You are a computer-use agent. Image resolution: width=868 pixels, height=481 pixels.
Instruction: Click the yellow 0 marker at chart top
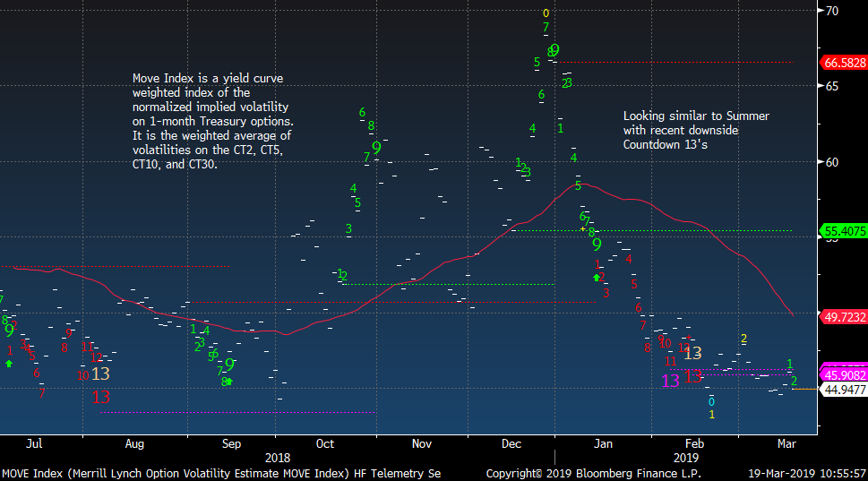tap(546, 13)
